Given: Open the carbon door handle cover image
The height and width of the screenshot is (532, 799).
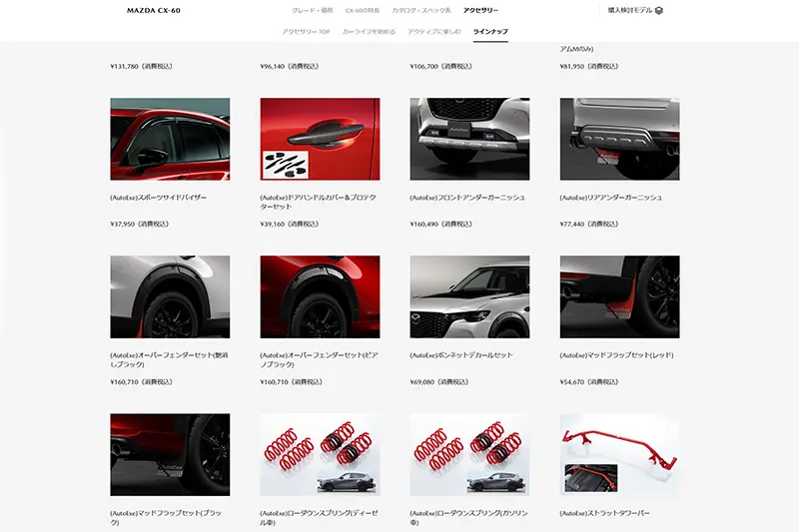Looking at the screenshot, I should pyautogui.click(x=320, y=139).
